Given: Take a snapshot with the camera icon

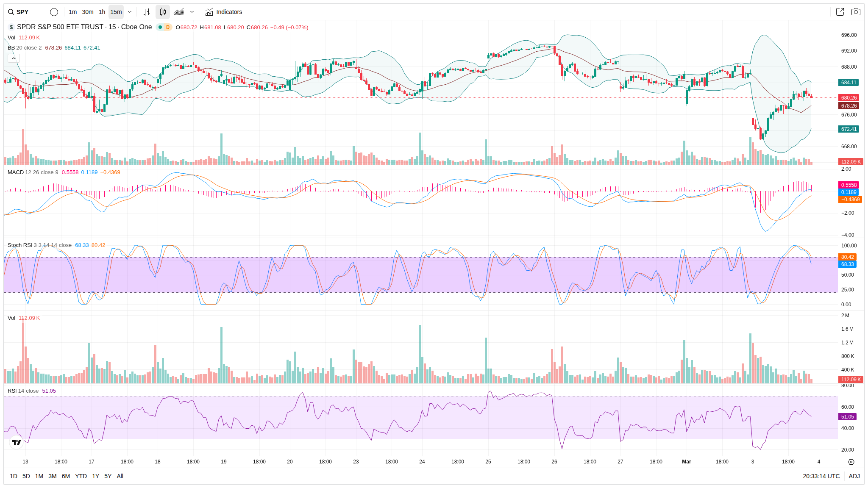Looking at the screenshot, I should (856, 12).
